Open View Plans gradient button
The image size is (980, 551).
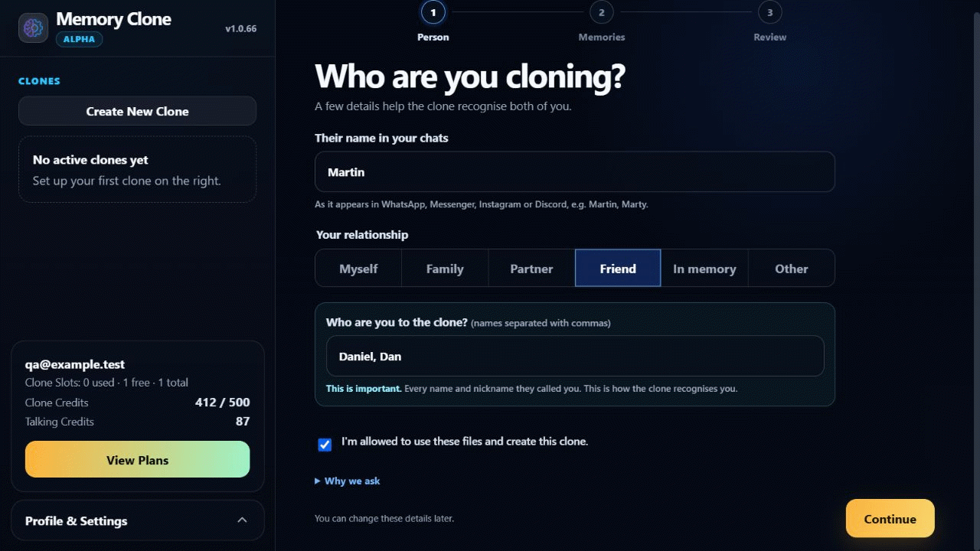click(137, 459)
